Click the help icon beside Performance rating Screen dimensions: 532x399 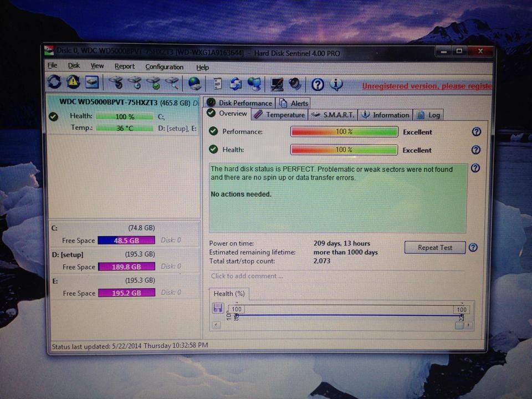[x=477, y=132]
